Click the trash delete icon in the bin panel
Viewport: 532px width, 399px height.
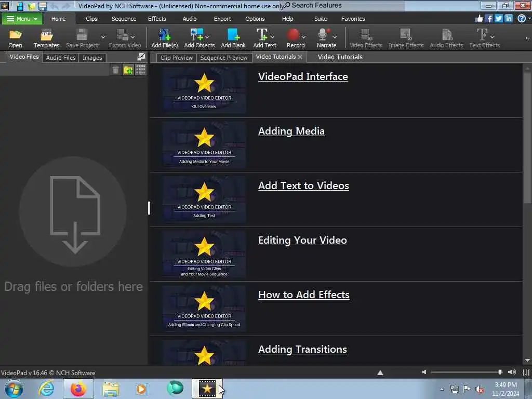115,70
